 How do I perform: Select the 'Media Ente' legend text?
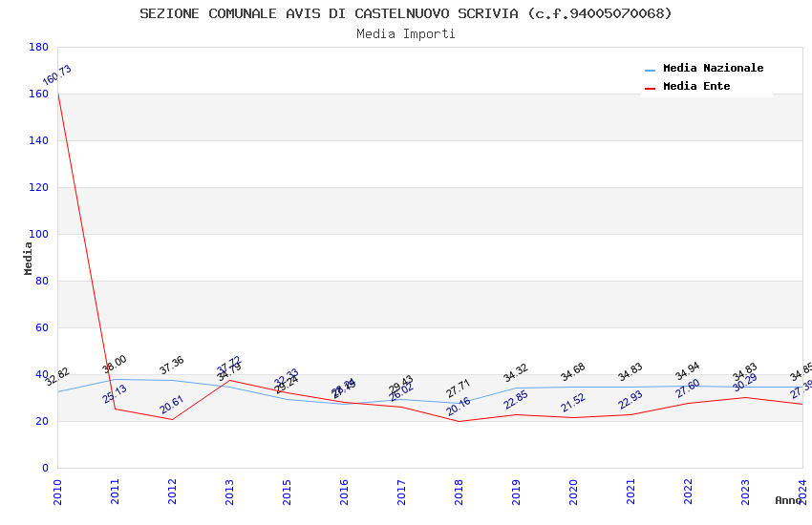coord(696,86)
